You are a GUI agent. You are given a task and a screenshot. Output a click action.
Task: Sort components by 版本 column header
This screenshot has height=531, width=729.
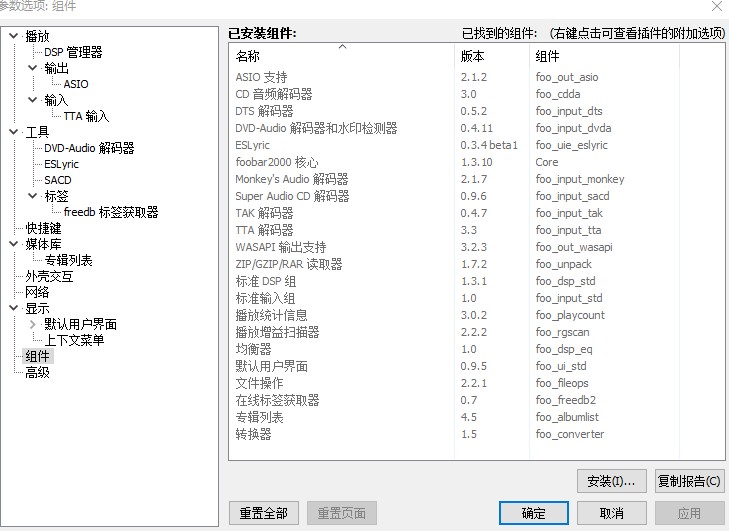pos(491,56)
